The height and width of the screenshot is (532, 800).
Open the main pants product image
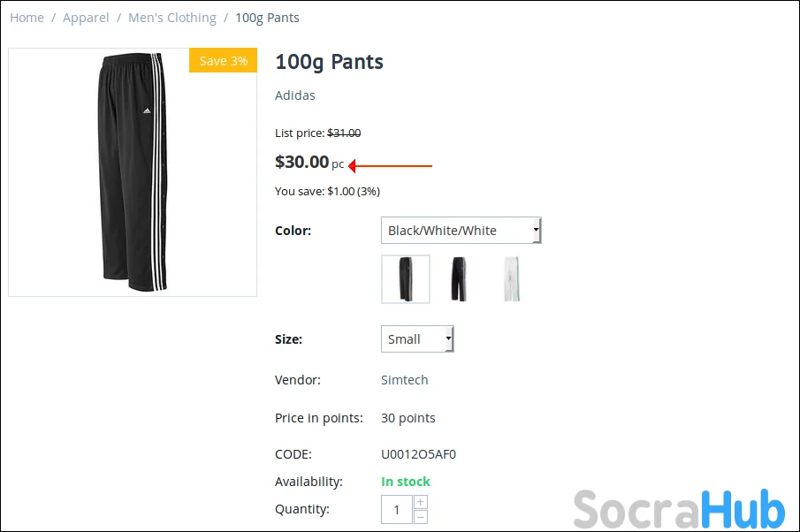tap(133, 172)
